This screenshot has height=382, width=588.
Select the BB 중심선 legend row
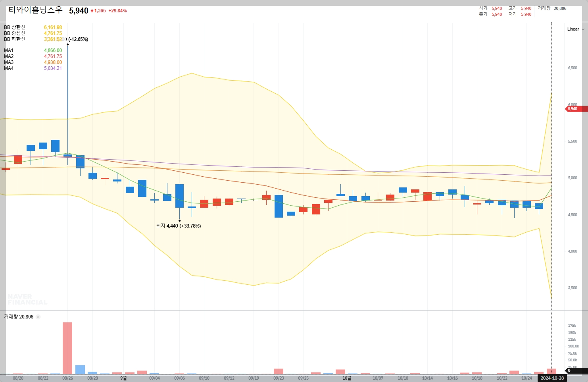(x=33, y=33)
